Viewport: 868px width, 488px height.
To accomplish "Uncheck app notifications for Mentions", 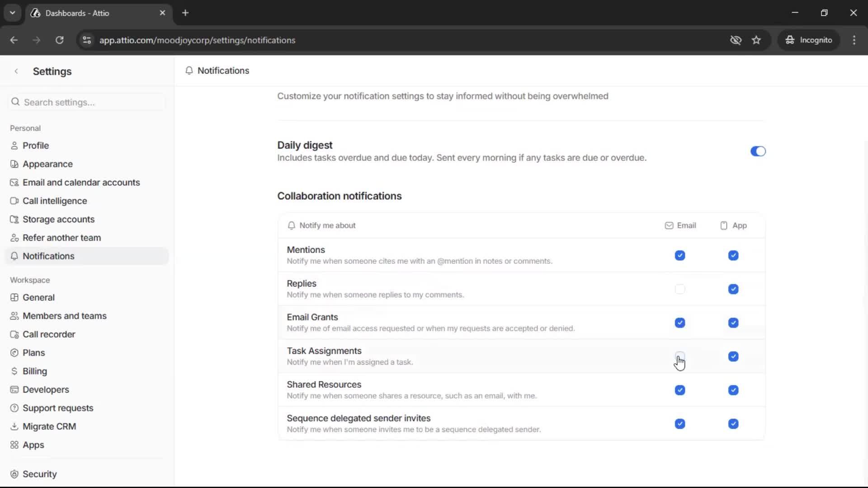I will [x=733, y=255].
